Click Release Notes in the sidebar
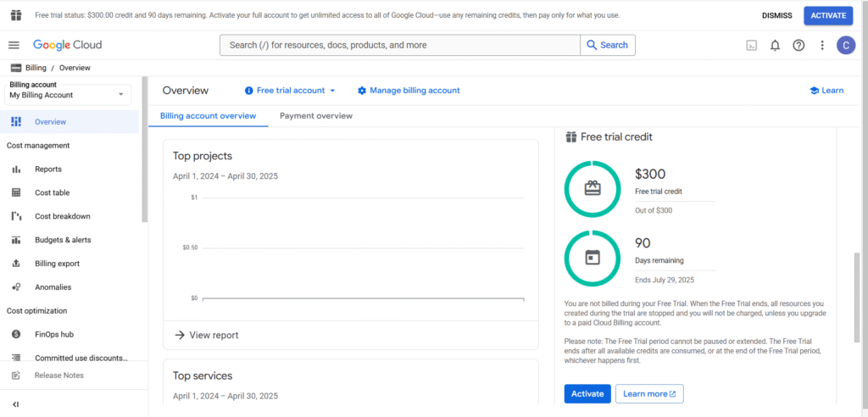 tap(59, 375)
